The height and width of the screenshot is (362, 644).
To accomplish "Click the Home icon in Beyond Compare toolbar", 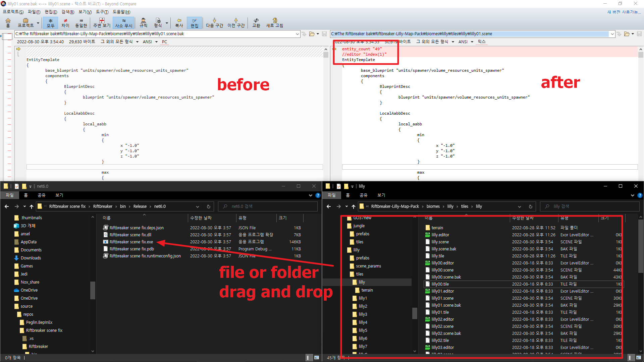I will tap(7, 23).
